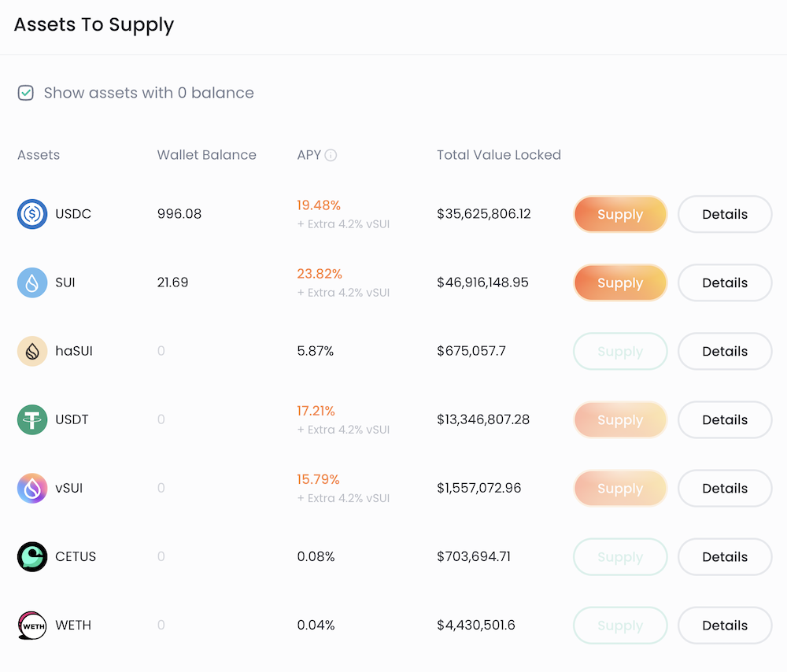The height and width of the screenshot is (672, 787).
Task: Open the APY info tooltip icon
Action: click(x=333, y=155)
